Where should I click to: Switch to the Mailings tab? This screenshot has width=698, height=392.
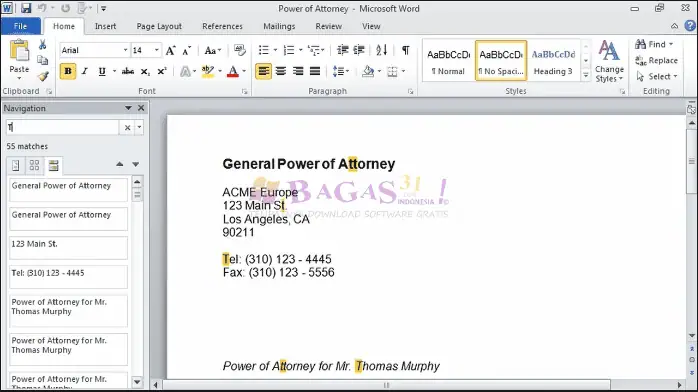pyautogui.click(x=279, y=26)
